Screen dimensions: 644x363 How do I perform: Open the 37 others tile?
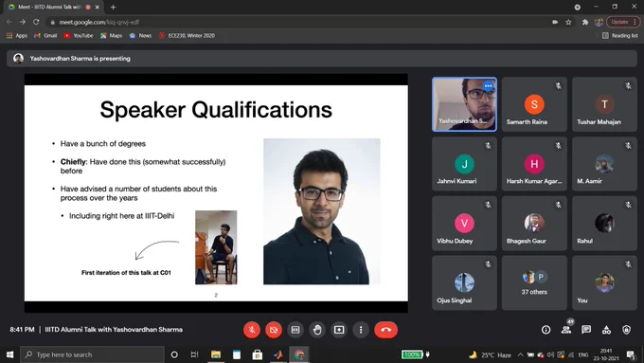click(534, 282)
